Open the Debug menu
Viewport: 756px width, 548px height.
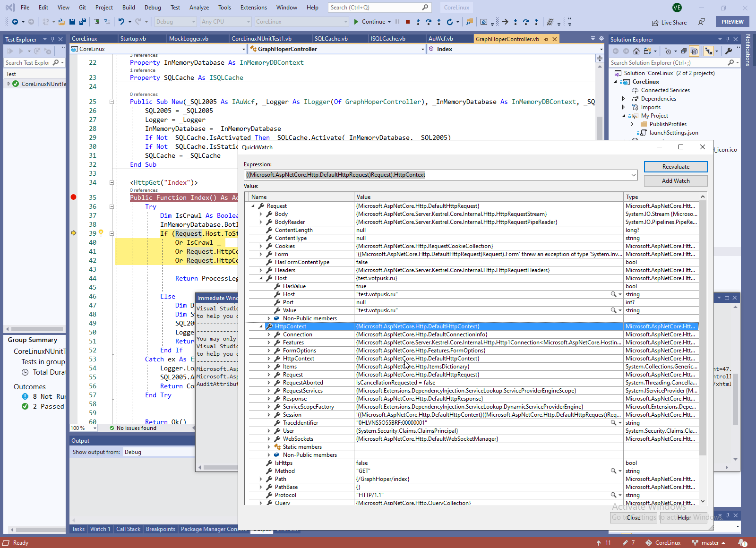(x=153, y=8)
